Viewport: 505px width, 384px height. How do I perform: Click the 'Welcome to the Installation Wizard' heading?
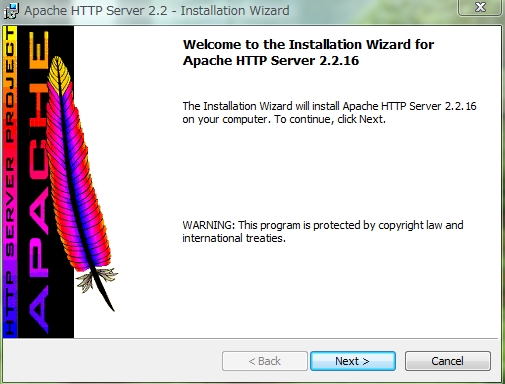click(308, 52)
